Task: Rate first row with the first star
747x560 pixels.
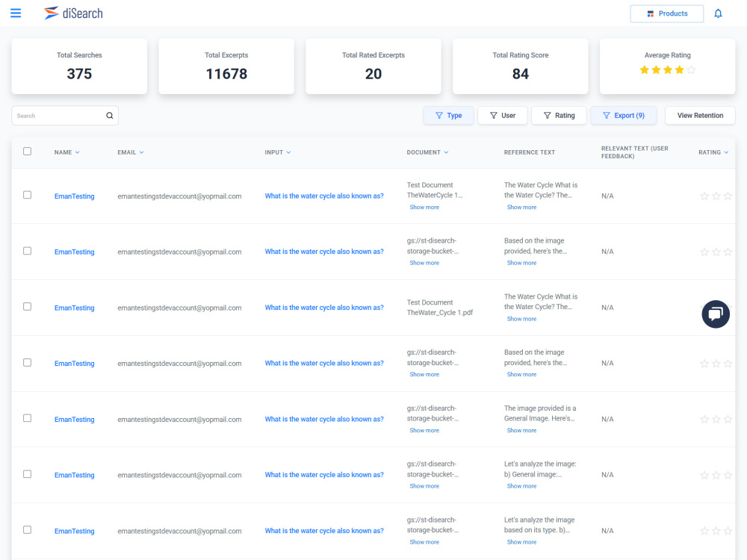Action: 704,196
